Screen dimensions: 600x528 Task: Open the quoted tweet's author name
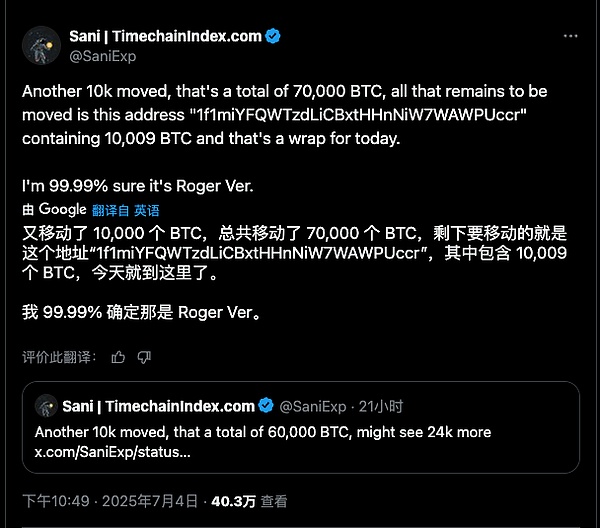[x=157, y=406]
